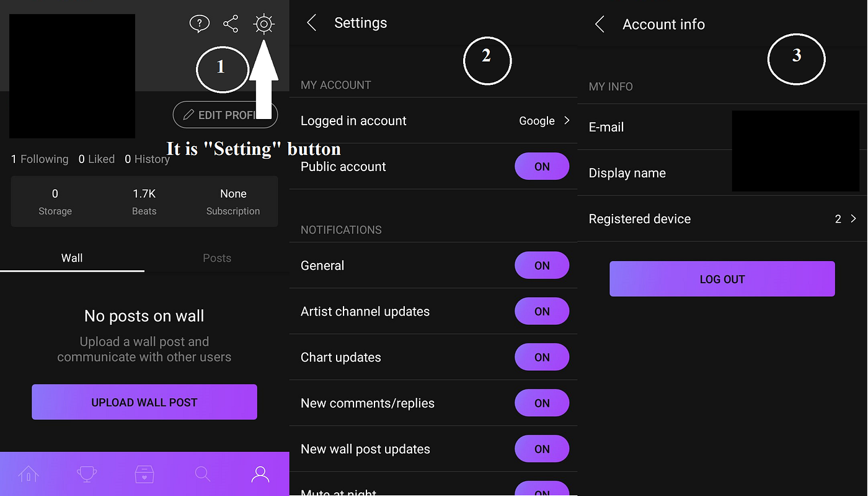Viewport: 868px width, 496px height.
Task: Open the 0 Liked list
Action: point(97,159)
